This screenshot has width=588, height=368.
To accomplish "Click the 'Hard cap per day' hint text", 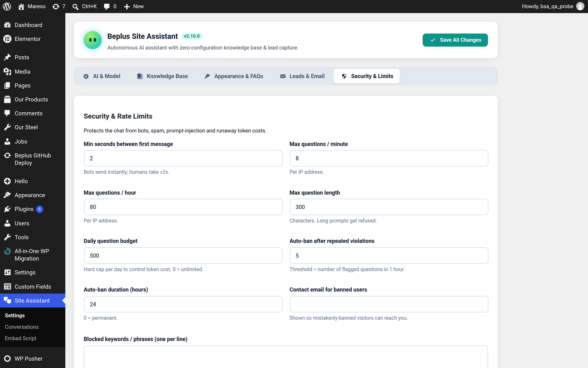I will [x=143, y=269].
